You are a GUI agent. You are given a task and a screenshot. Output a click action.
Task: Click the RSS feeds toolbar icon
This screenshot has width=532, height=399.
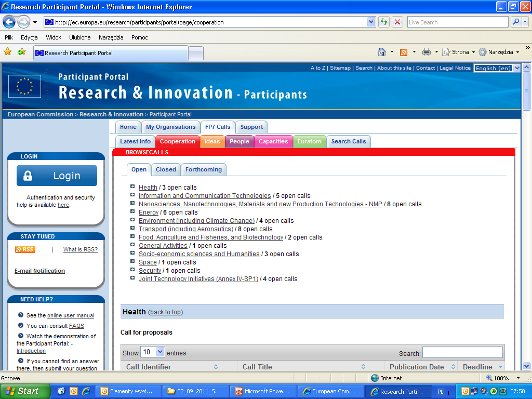(403, 52)
